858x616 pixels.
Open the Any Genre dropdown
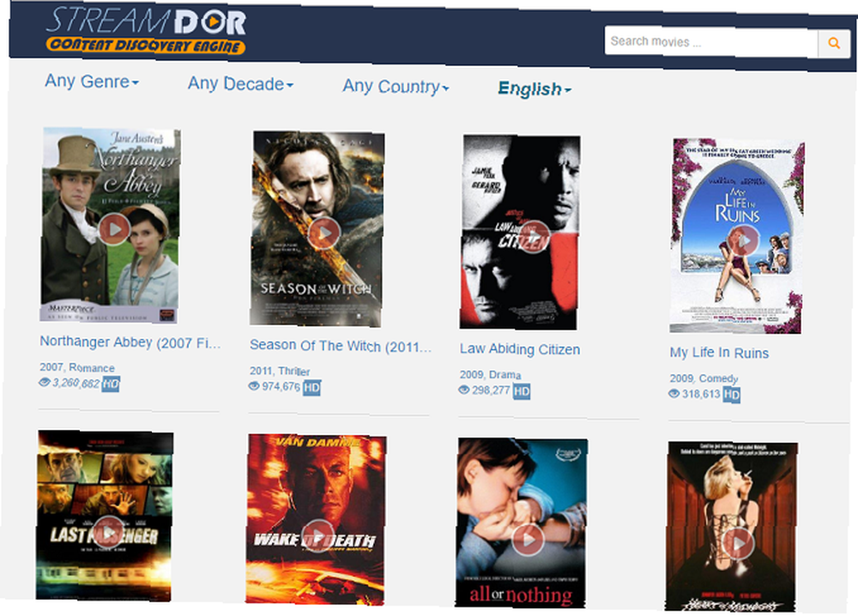point(92,82)
